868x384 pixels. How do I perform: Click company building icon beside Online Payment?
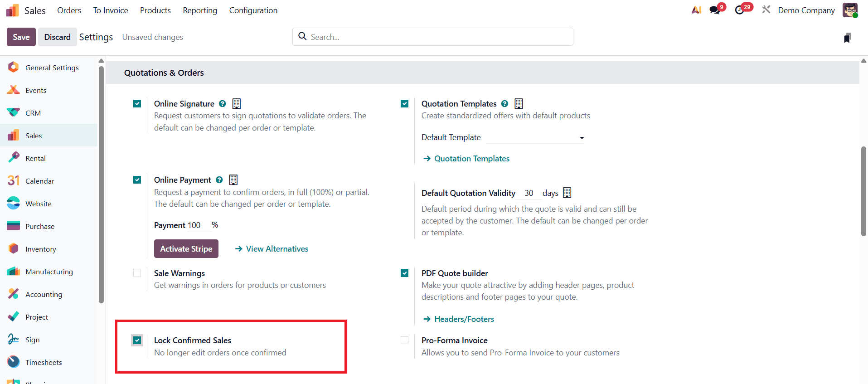tap(233, 180)
